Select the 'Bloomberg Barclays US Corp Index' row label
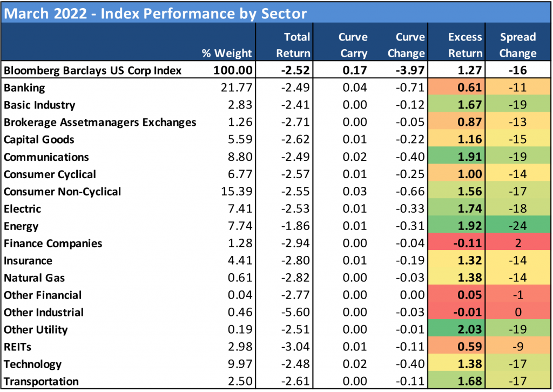553x392 pixels. coord(93,70)
